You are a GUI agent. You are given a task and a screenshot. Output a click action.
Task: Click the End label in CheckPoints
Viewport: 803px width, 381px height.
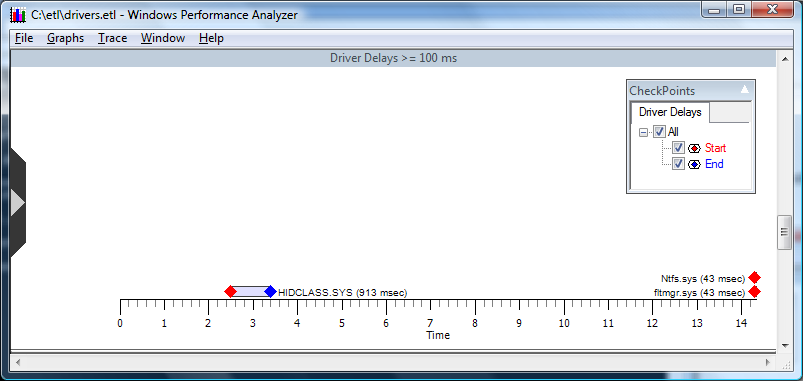click(x=714, y=164)
